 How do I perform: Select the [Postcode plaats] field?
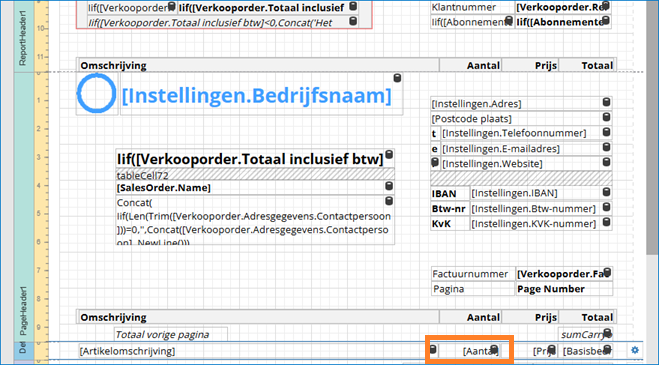coord(521,119)
